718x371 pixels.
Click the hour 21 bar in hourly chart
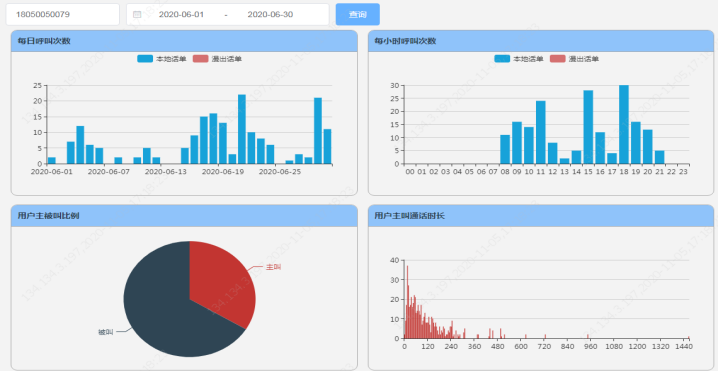[659, 157]
